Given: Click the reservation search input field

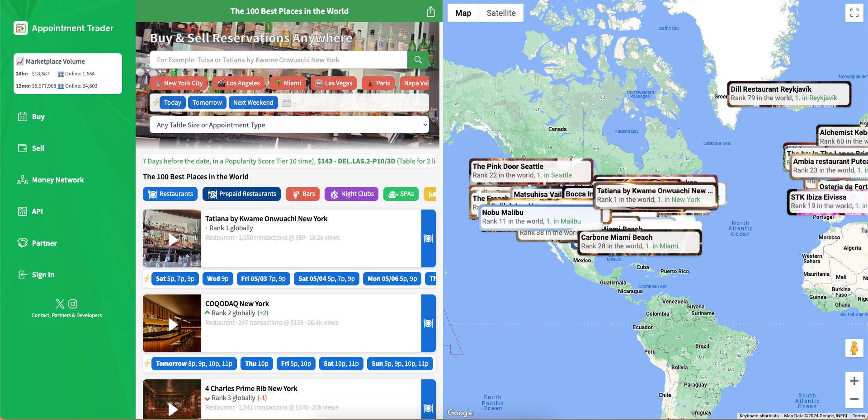Looking at the screenshot, I should [278, 60].
